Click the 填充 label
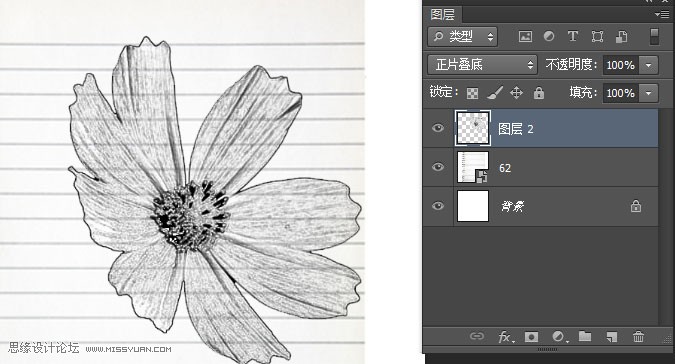Viewport: 675px width, 364px height. pos(583,93)
